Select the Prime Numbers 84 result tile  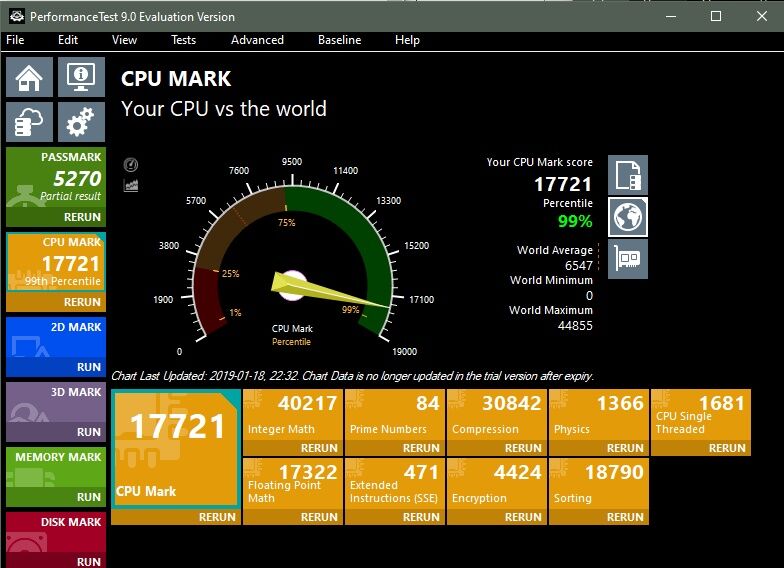[395, 416]
